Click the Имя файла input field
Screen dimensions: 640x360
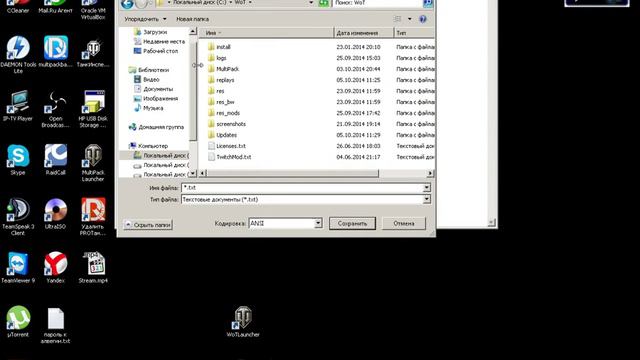point(302,188)
